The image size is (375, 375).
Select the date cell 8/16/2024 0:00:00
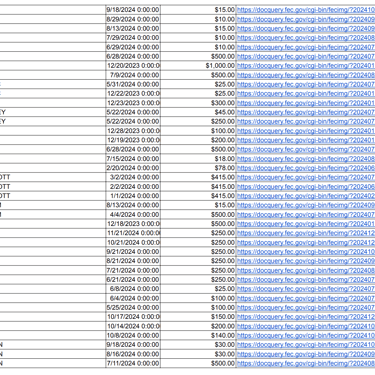click(133, 354)
